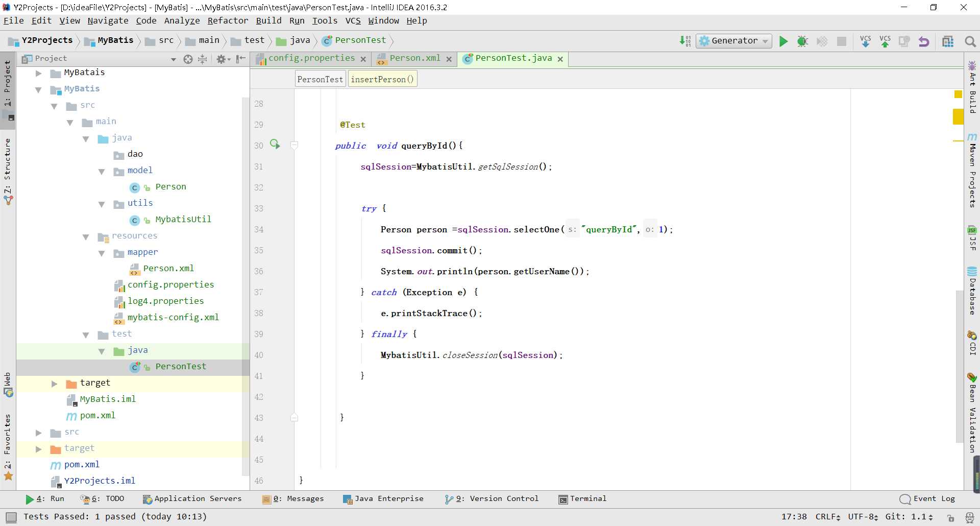
Task: Commit changes with VCS up arrow icon
Action: pyautogui.click(x=885, y=41)
